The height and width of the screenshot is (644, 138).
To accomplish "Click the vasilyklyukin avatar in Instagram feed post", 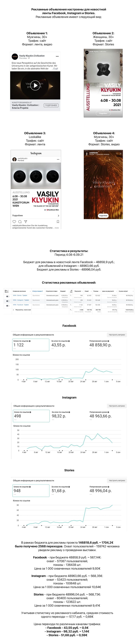I will [14, 159].
